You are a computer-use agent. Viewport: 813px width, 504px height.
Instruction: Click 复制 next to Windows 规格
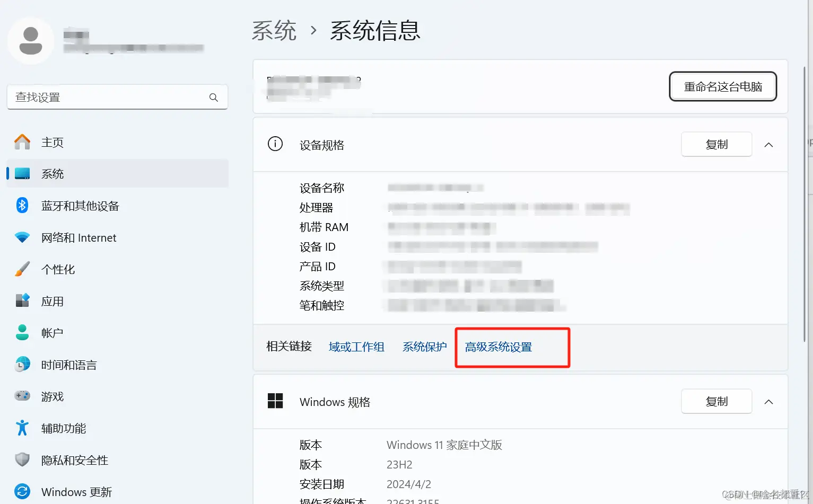716,401
